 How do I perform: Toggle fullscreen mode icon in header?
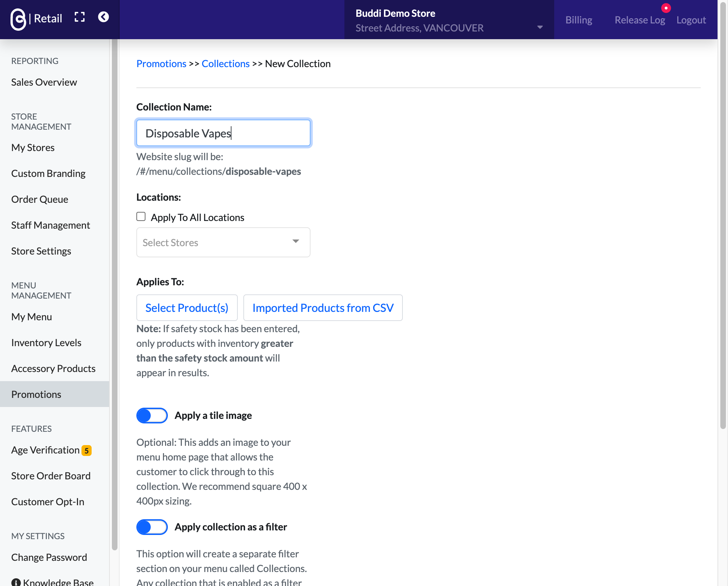click(x=80, y=17)
